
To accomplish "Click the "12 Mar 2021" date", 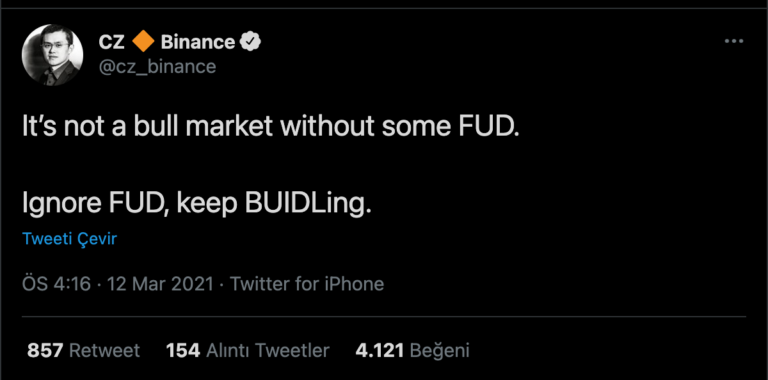I will click(160, 284).
